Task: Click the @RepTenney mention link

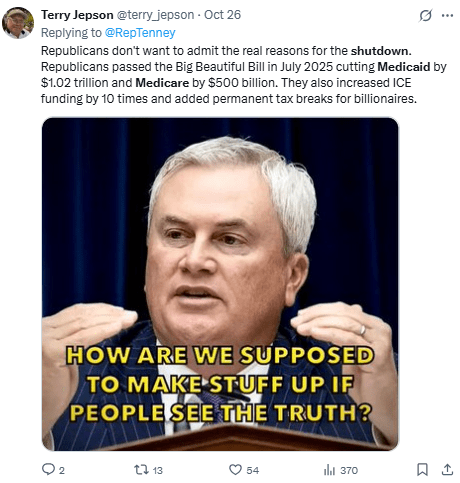Action: (140, 33)
